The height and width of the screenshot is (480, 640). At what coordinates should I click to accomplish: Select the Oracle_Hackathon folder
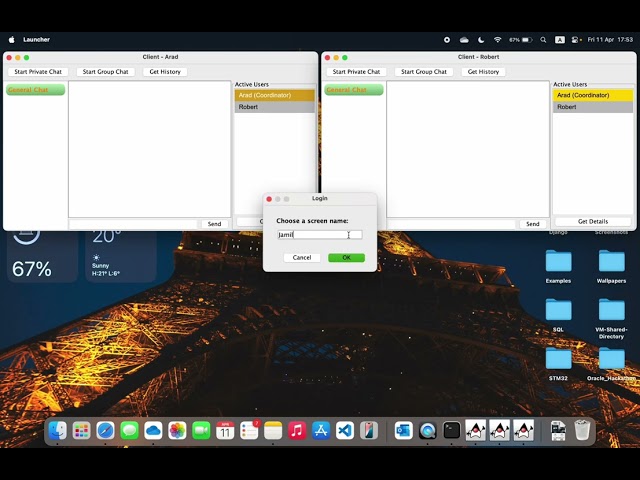[x=611, y=364]
